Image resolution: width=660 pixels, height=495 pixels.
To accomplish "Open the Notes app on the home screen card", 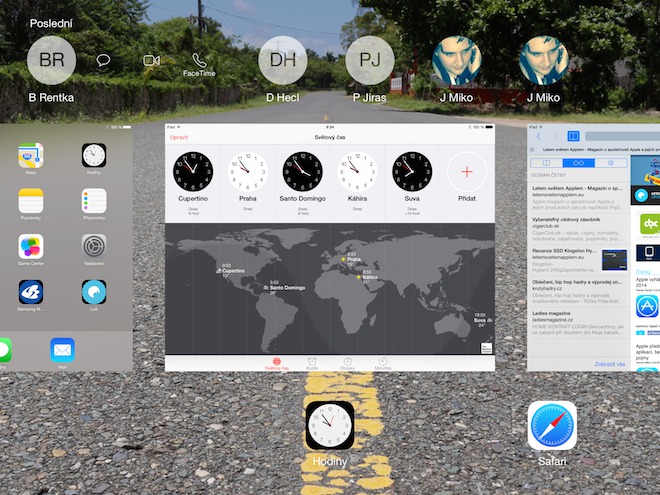I will click(x=31, y=201).
